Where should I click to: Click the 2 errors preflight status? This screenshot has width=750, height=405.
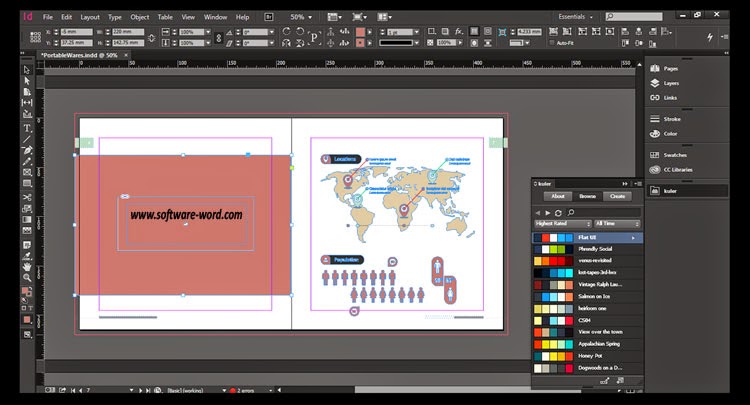[x=245, y=391]
